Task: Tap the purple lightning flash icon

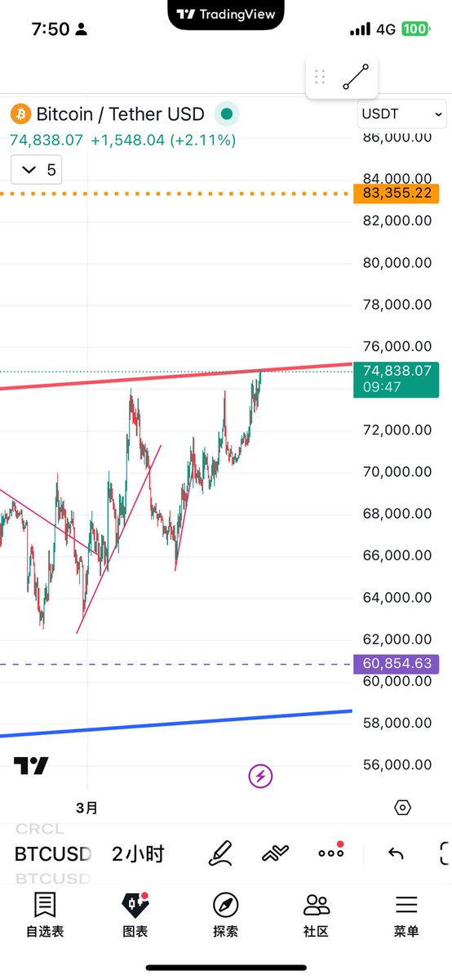Action: point(260,776)
